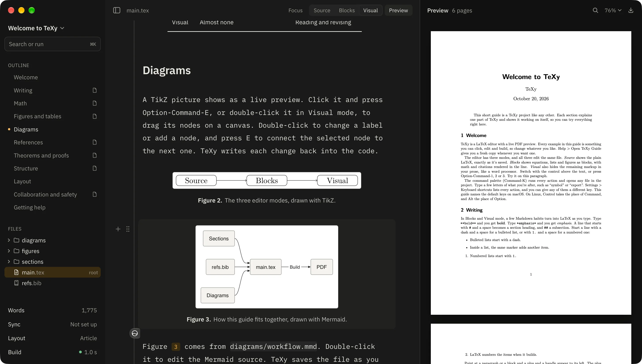
Task: Click the Words 1,775 count
Action: (x=52, y=310)
